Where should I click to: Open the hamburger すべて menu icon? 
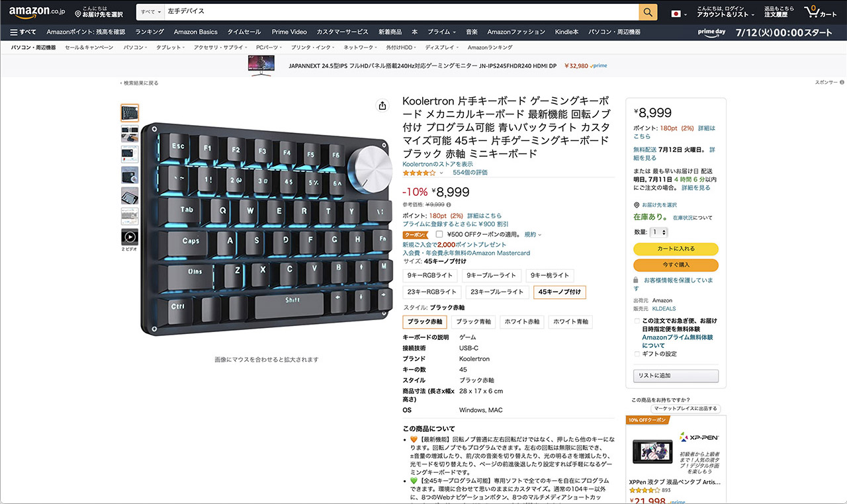pyautogui.click(x=14, y=32)
